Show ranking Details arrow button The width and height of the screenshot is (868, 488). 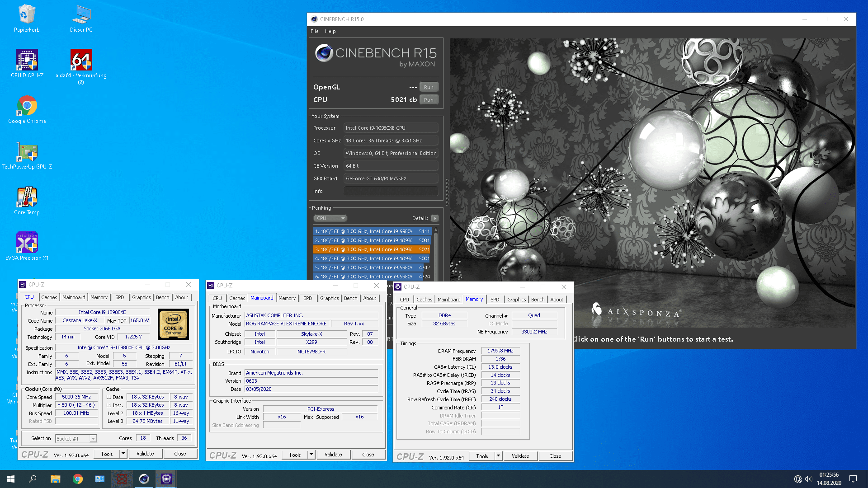435,218
